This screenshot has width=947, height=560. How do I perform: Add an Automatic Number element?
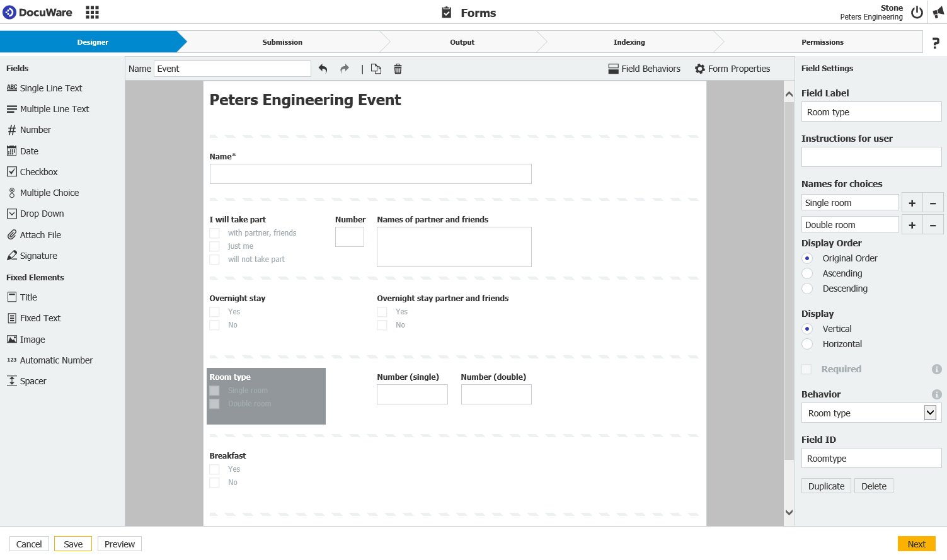coord(57,360)
